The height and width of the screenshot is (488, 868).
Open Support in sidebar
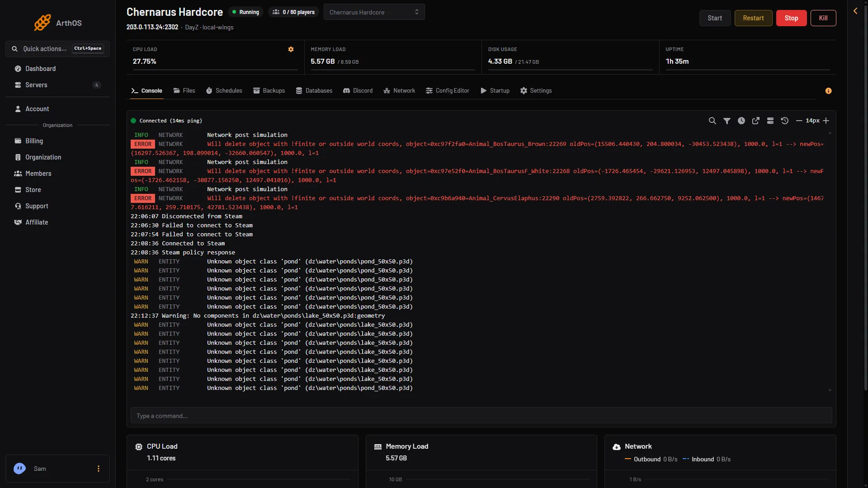(x=57, y=206)
